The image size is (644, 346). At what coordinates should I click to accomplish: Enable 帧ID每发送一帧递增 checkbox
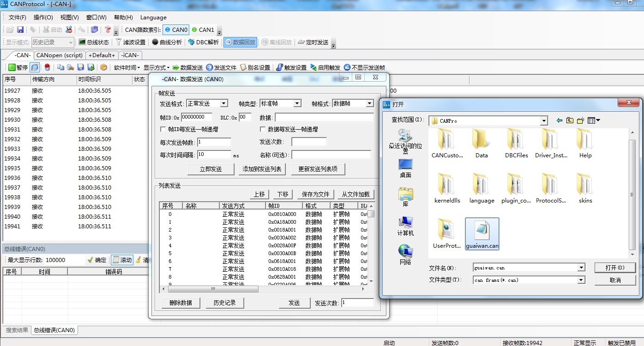point(163,130)
